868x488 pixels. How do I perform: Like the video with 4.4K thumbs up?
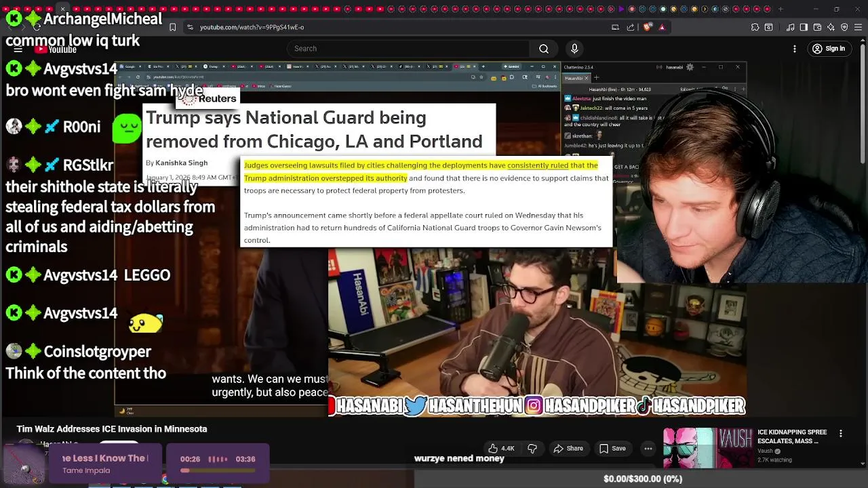tap(501, 448)
